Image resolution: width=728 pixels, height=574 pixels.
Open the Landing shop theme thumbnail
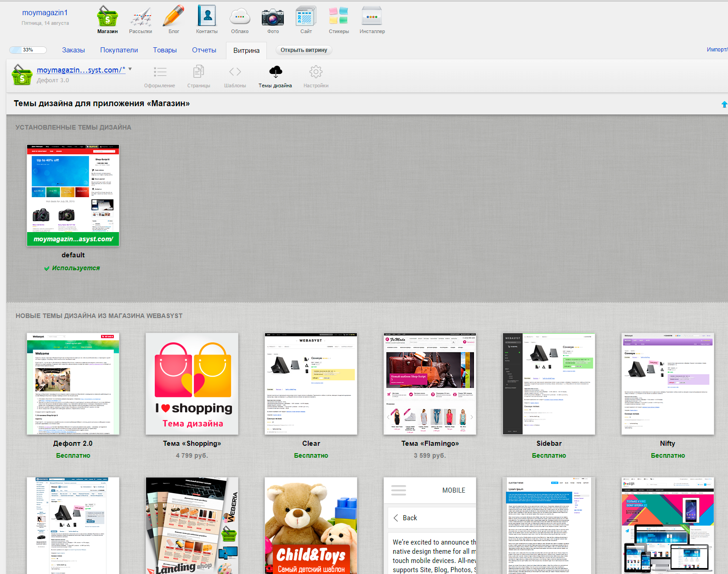tap(192, 525)
